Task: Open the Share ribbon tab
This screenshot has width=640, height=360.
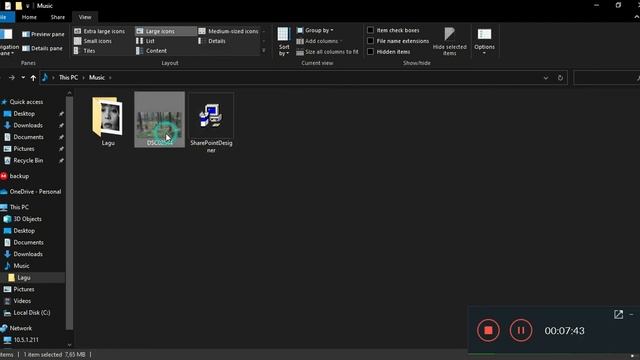Action: [58, 17]
